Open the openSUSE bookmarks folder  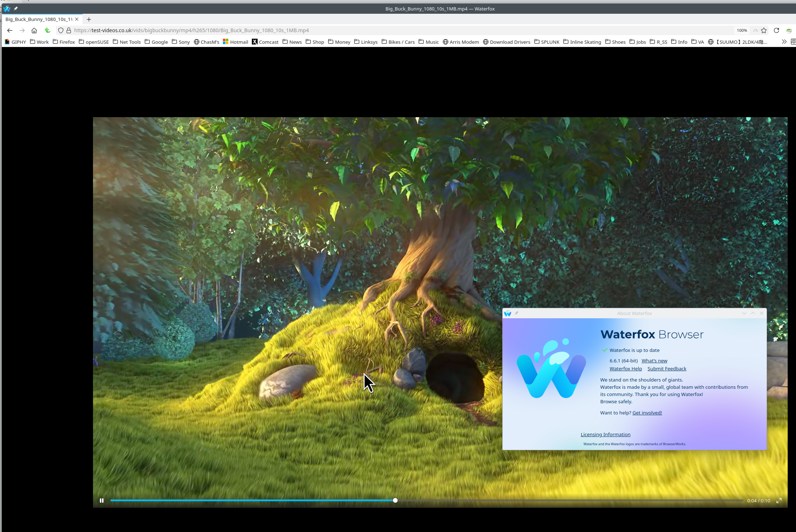click(94, 42)
